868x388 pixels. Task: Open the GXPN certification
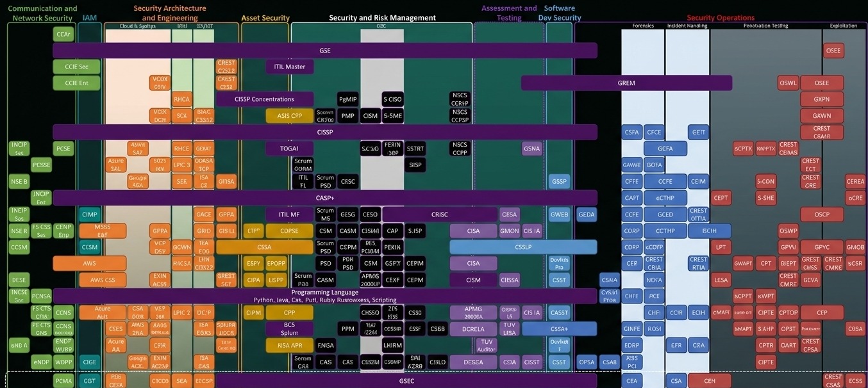tap(822, 100)
